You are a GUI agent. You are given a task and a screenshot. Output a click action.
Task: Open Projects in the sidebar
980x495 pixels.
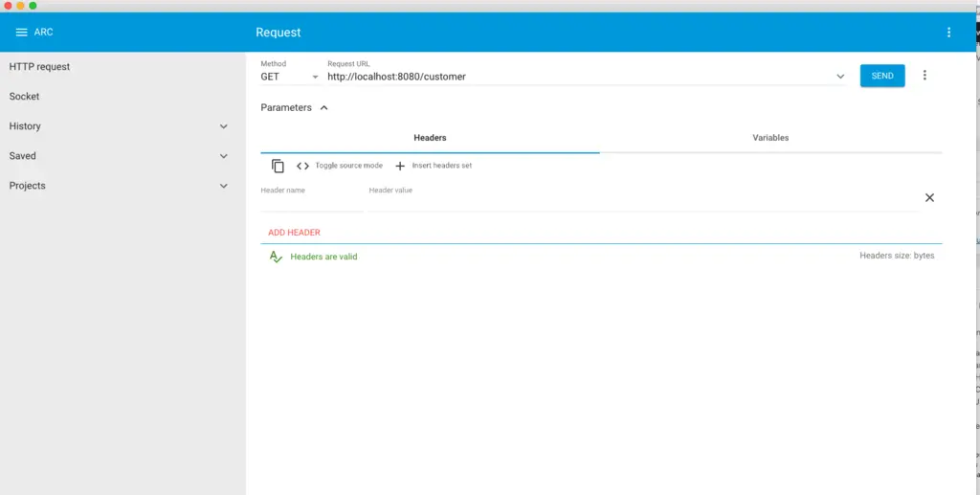pos(28,186)
